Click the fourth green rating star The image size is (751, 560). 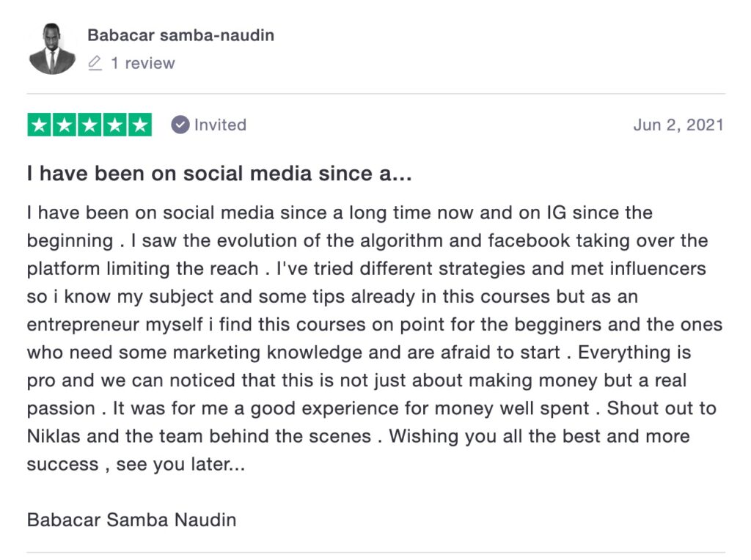click(114, 125)
